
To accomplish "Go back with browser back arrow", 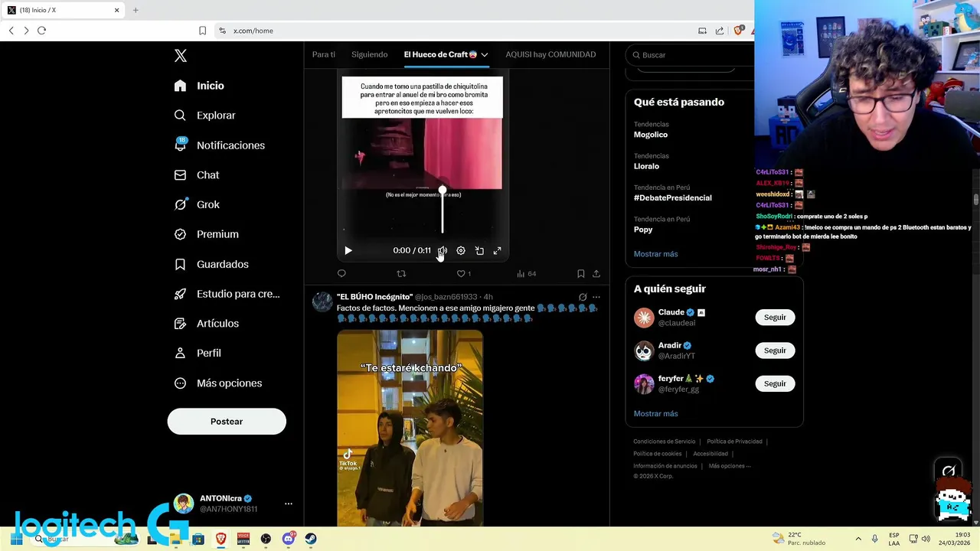I will point(11,31).
